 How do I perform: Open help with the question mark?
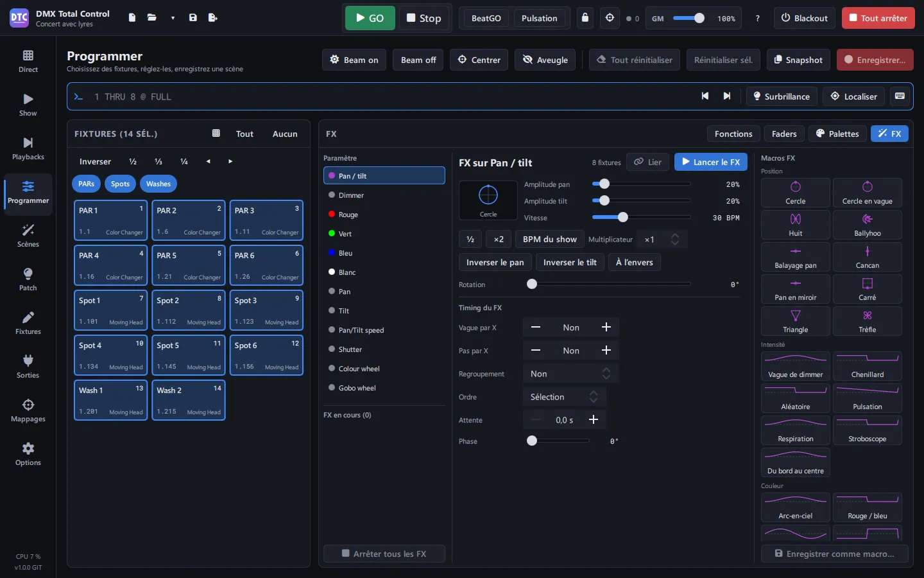[758, 19]
